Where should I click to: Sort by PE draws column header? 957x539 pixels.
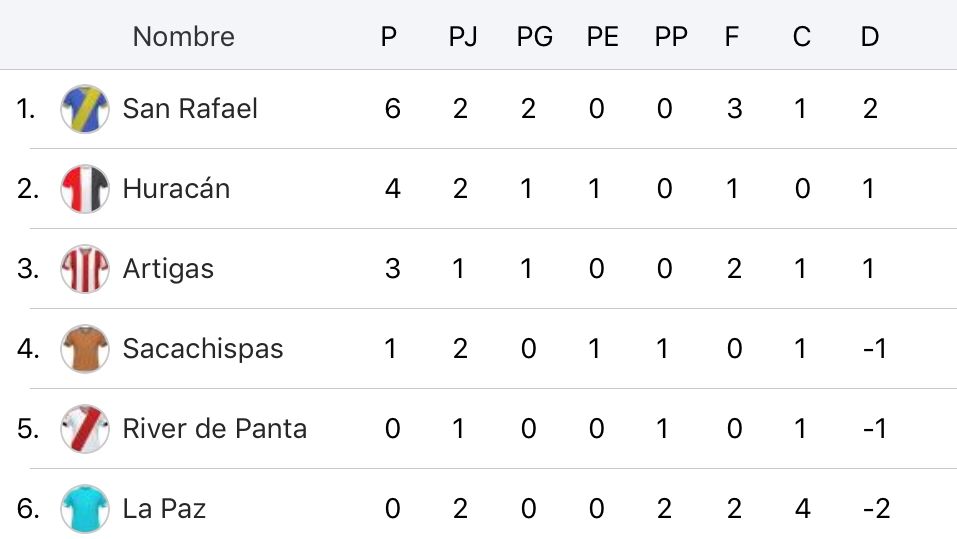pos(603,37)
